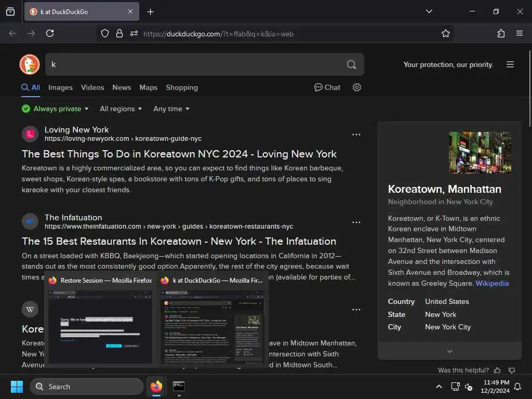Image resolution: width=532 pixels, height=399 pixels.
Task: Select 'Restore Session — Mozilla Firefox' window preview
Action: point(100,320)
